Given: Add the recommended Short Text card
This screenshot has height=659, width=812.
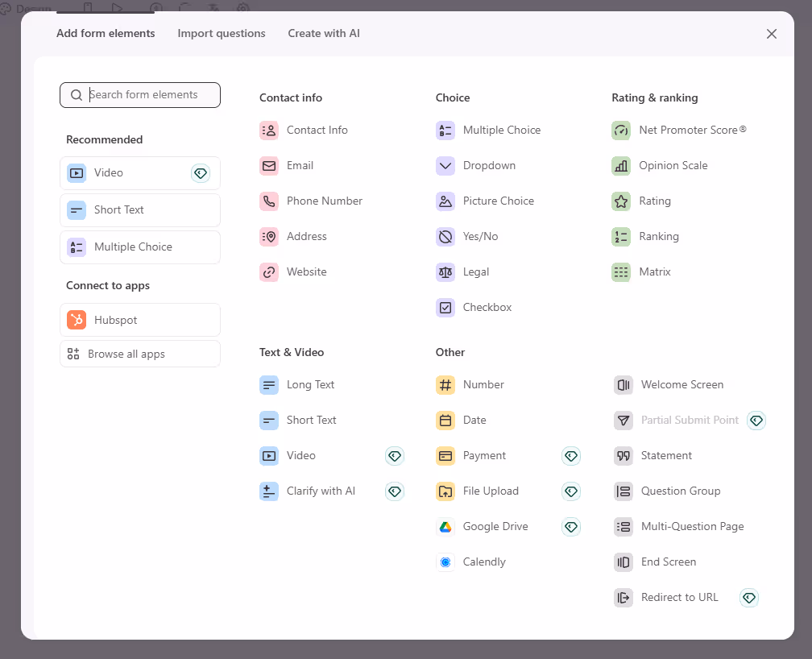Looking at the screenshot, I should [140, 210].
